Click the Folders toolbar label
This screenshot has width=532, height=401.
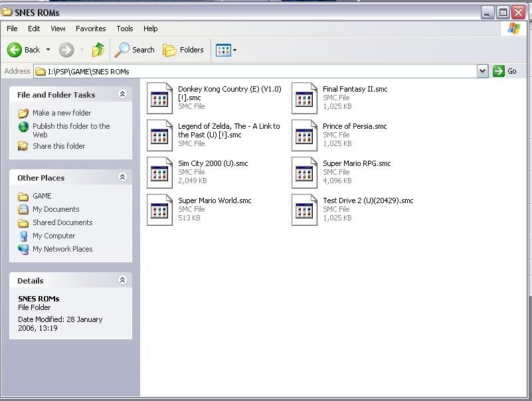(x=192, y=50)
